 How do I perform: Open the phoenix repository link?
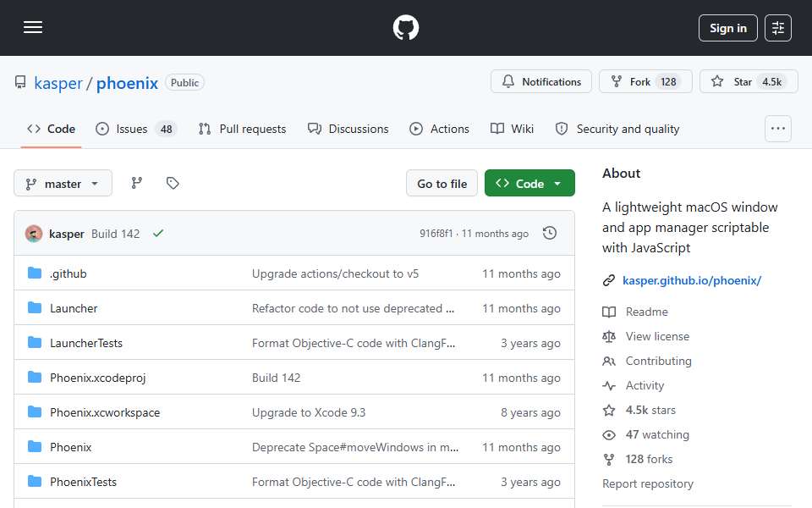point(127,83)
